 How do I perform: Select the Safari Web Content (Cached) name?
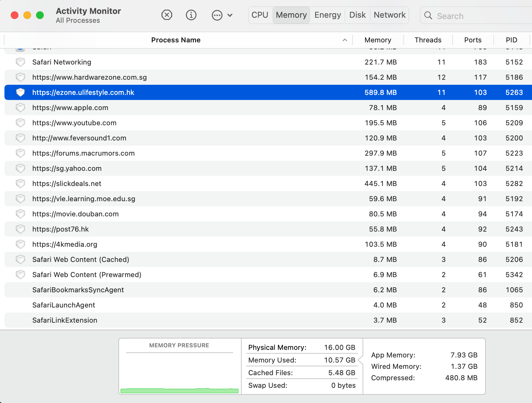(x=81, y=259)
